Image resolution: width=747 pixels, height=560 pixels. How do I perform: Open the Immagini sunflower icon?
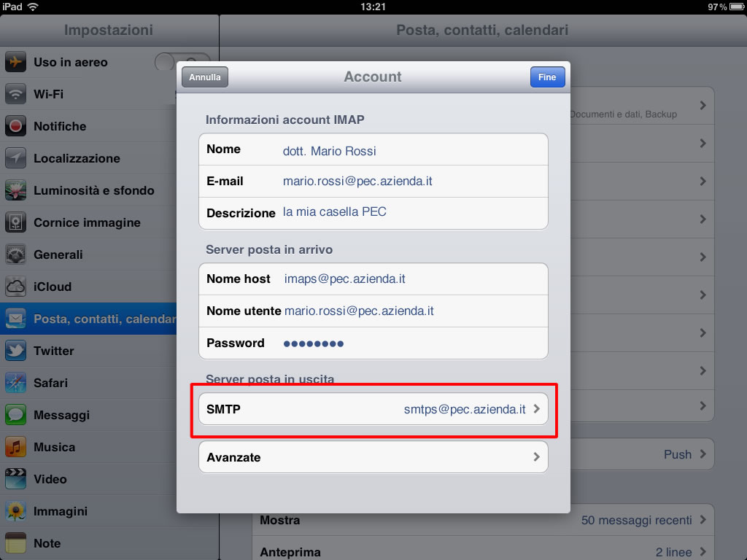click(15, 511)
